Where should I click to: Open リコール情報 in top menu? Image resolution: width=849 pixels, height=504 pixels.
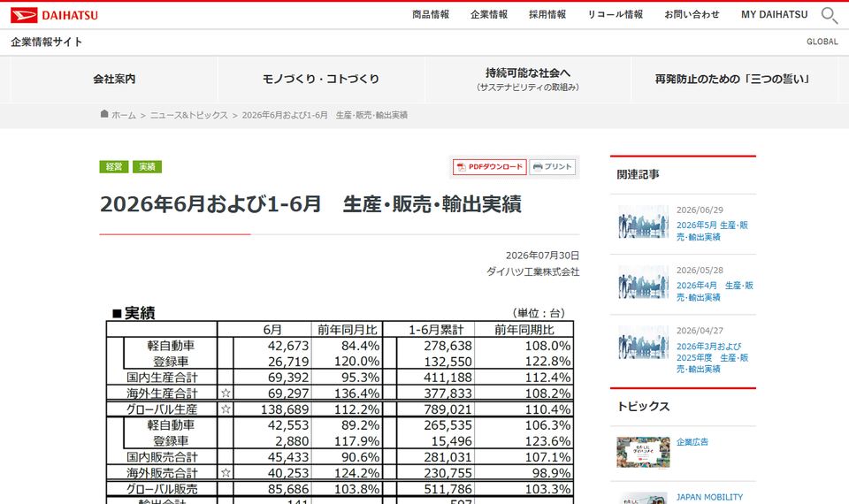pos(616,15)
